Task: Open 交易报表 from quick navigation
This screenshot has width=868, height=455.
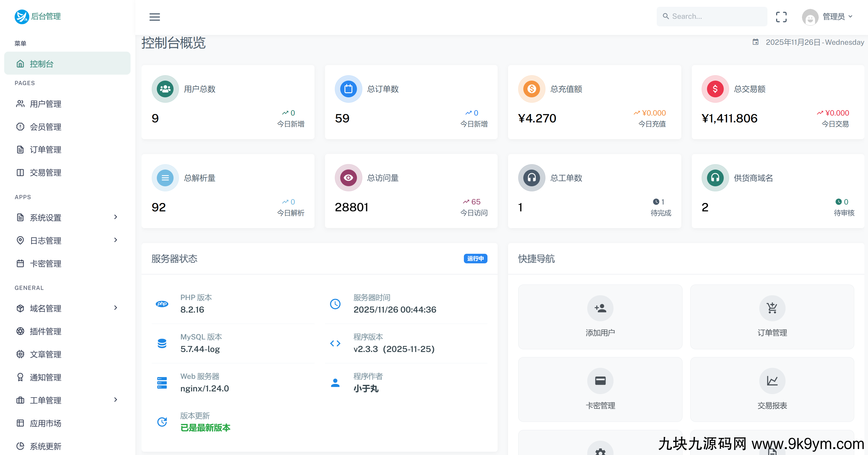Action: [x=772, y=381]
